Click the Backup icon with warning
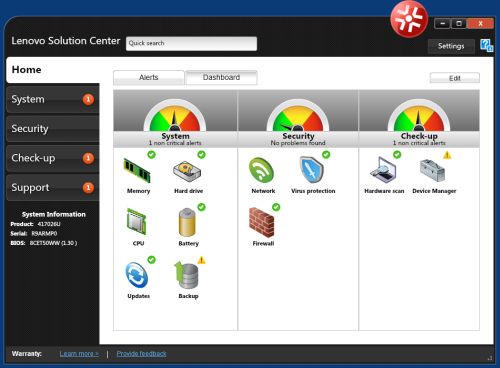 tap(187, 275)
